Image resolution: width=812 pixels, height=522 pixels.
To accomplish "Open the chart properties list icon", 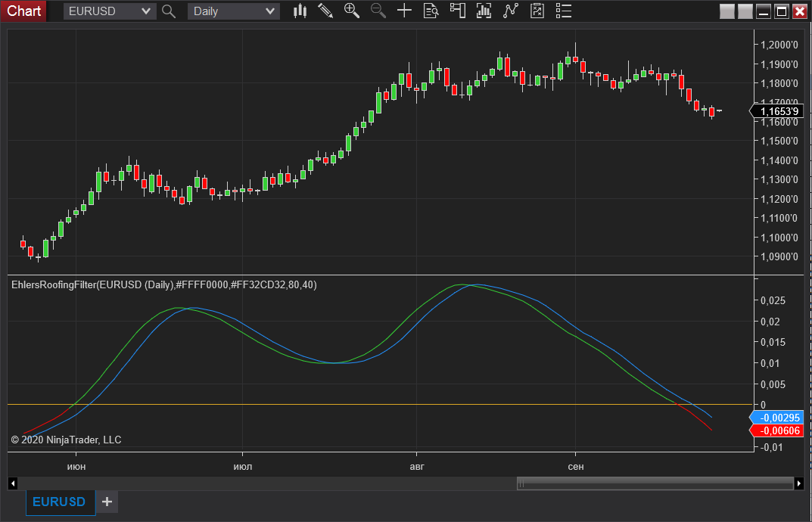I will [x=563, y=11].
